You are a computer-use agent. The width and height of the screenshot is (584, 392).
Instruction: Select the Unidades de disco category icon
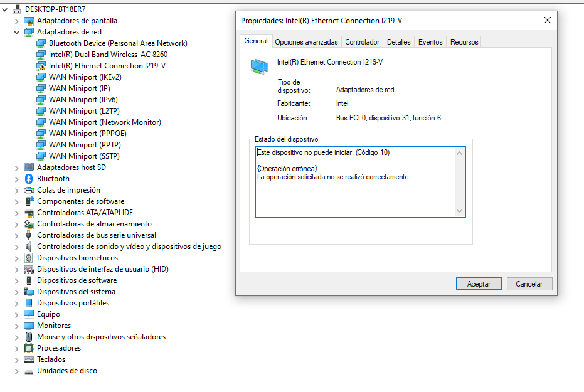tap(28, 371)
